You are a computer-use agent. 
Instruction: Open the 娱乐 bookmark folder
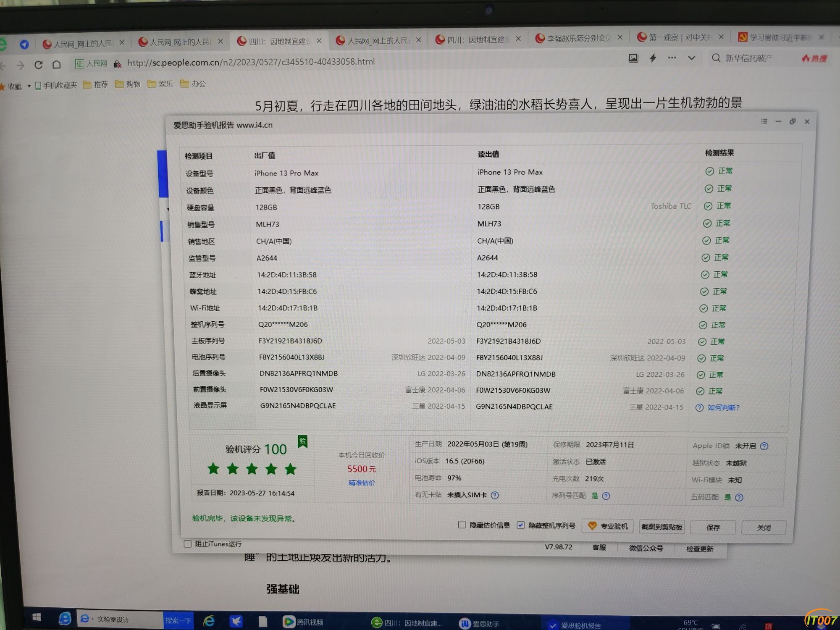coord(160,84)
